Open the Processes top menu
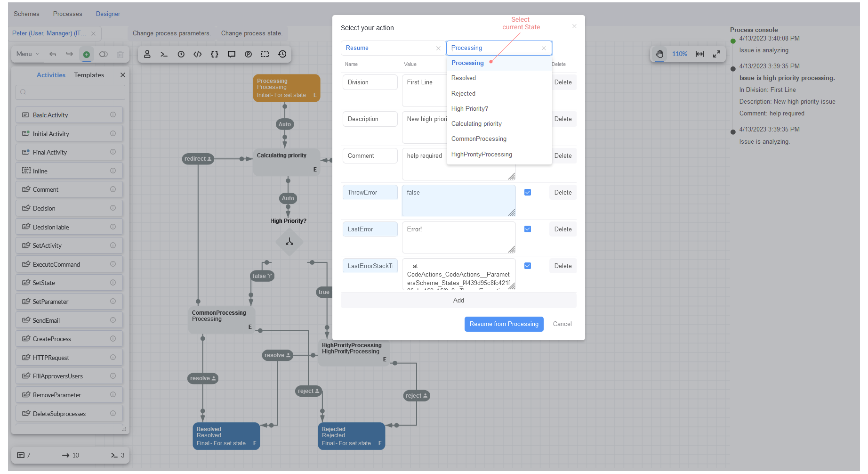Screen dimensions: 868x474 coord(67,14)
